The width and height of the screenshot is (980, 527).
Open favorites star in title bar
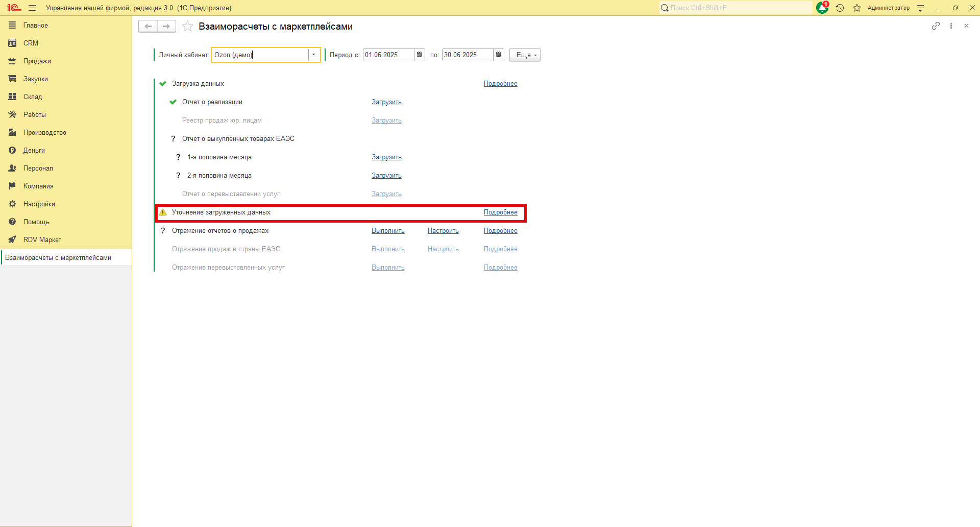pyautogui.click(x=857, y=8)
